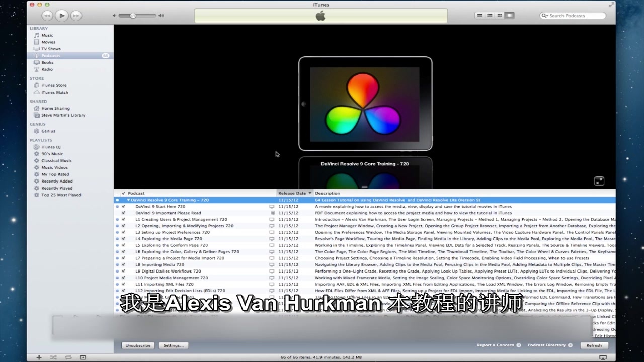Play the current item
This screenshot has width=644, height=362.
62,16
